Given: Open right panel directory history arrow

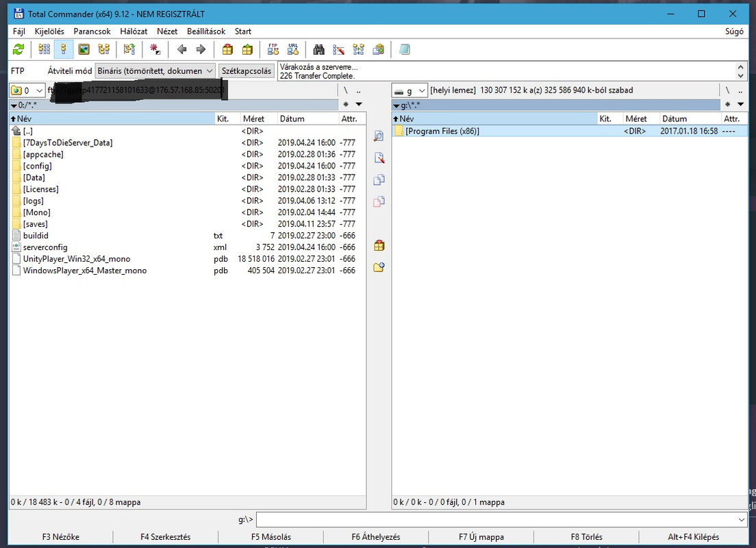Looking at the screenshot, I should 740,104.
